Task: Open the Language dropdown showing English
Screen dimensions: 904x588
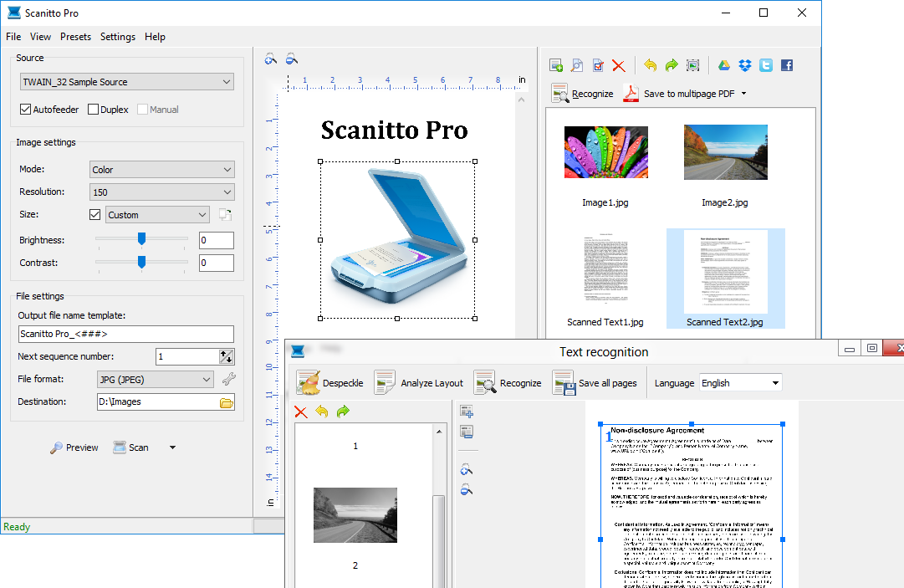Action: pyautogui.click(x=740, y=383)
